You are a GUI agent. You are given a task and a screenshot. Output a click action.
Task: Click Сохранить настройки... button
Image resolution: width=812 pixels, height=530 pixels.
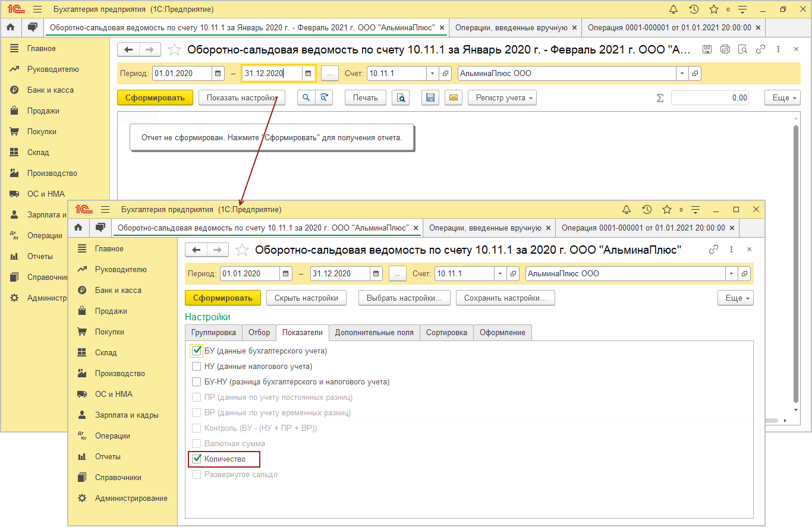pyautogui.click(x=505, y=298)
